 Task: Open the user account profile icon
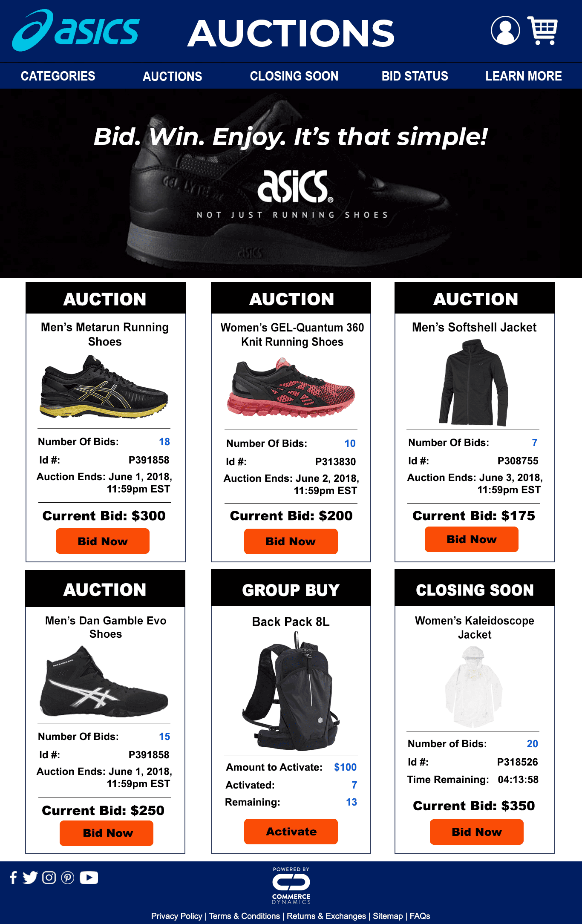tap(505, 31)
